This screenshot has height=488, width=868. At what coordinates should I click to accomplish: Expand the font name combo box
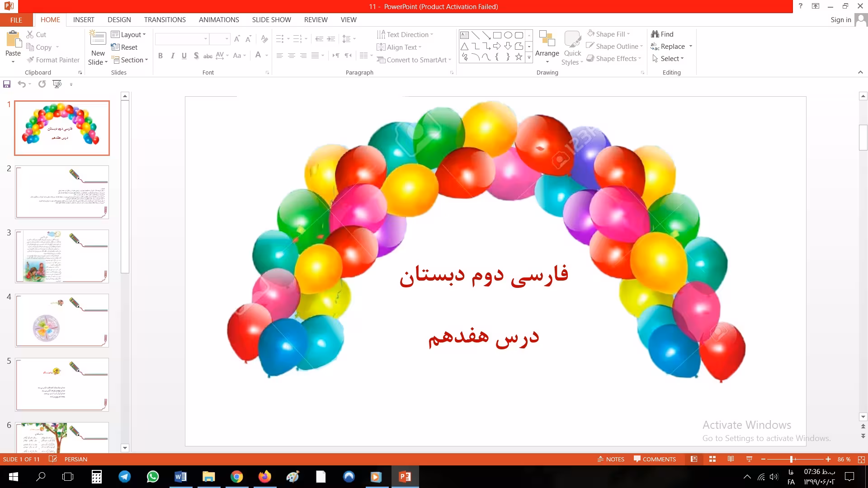pyautogui.click(x=205, y=39)
